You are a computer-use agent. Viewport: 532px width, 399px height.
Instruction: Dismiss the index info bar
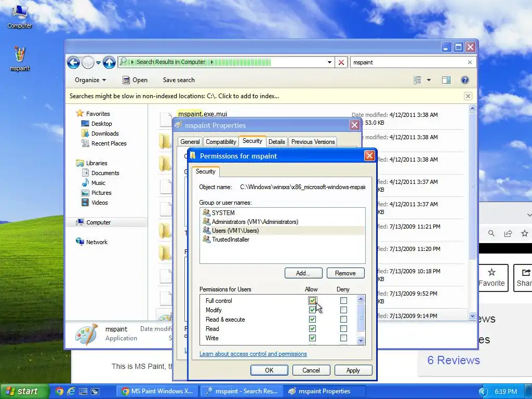(x=468, y=96)
